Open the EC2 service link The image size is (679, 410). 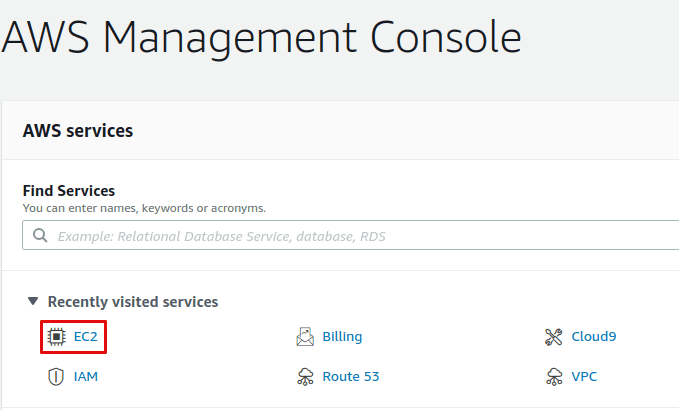pos(86,337)
